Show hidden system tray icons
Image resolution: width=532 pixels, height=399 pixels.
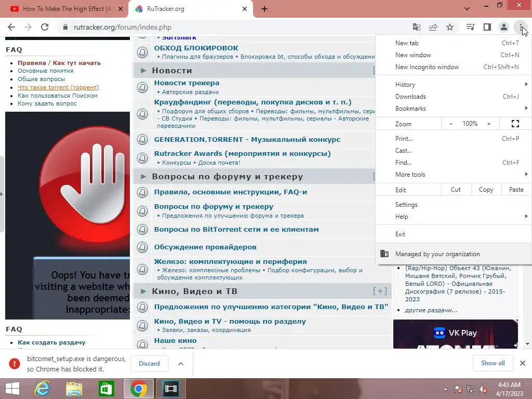[445, 389]
